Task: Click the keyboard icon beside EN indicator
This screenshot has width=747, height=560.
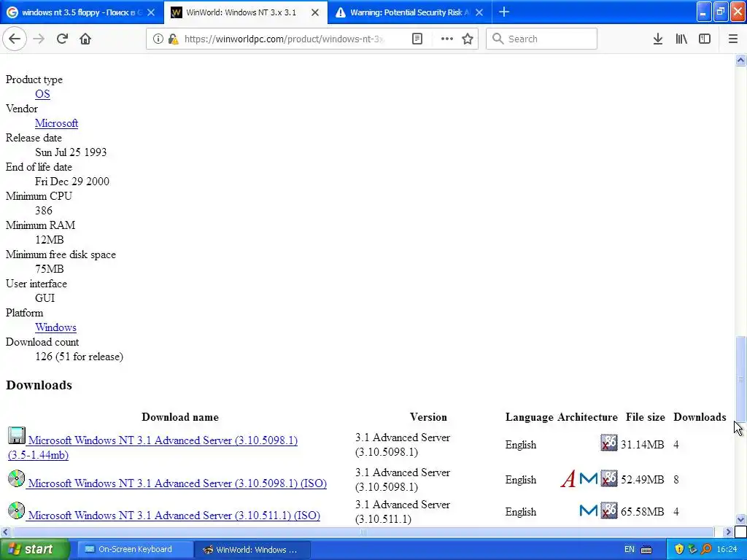Action: [x=646, y=550]
